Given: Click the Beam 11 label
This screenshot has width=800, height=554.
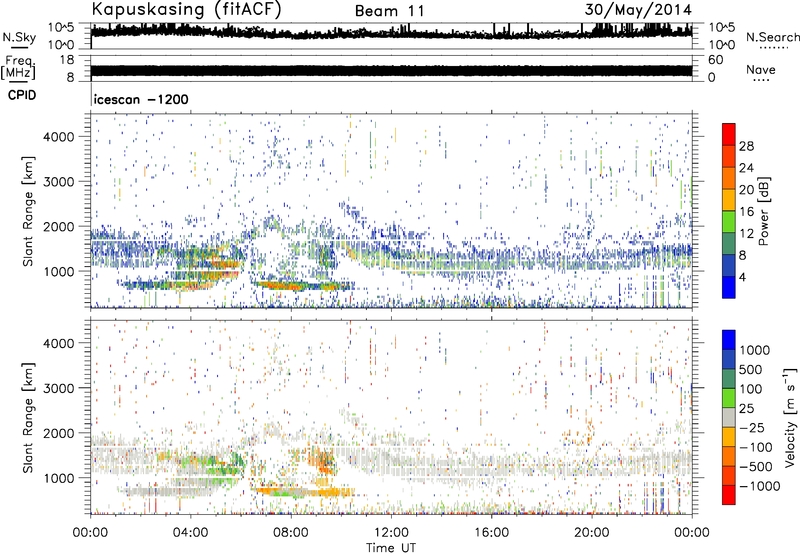Looking at the screenshot, I should click(x=390, y=11).
